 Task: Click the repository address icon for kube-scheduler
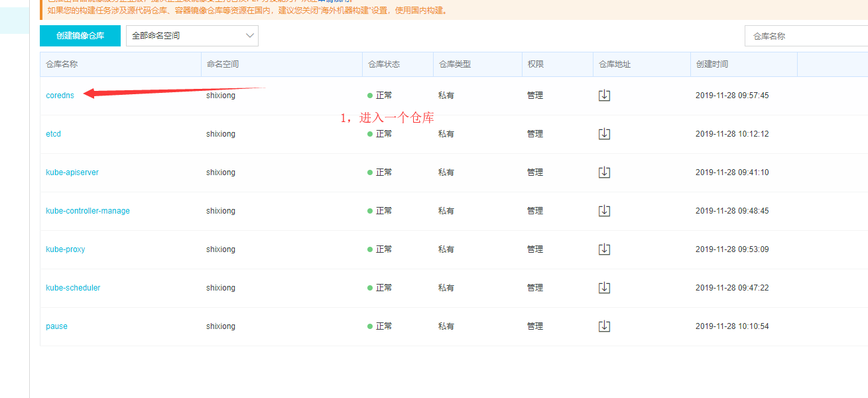pos(604,287)
